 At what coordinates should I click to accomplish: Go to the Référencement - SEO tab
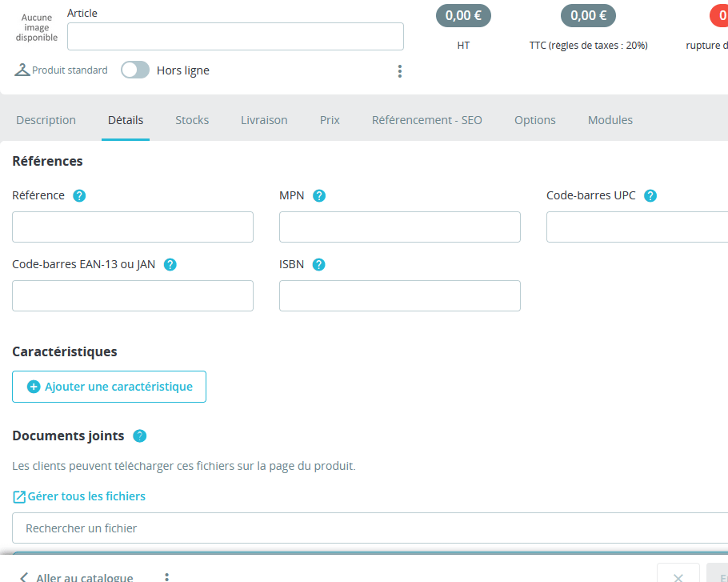(x=426, y=120)
